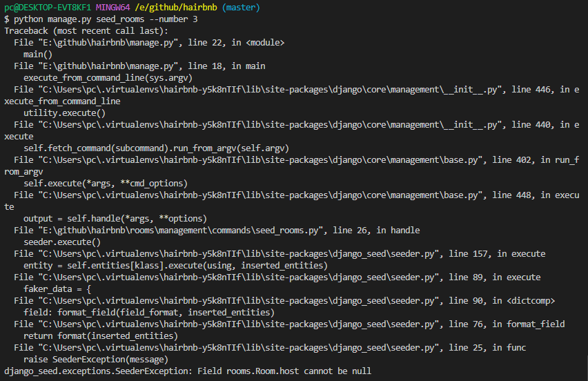Click base.py path at line 402
The height and width of the screenshot is (381, 588).
coord(260,160)
